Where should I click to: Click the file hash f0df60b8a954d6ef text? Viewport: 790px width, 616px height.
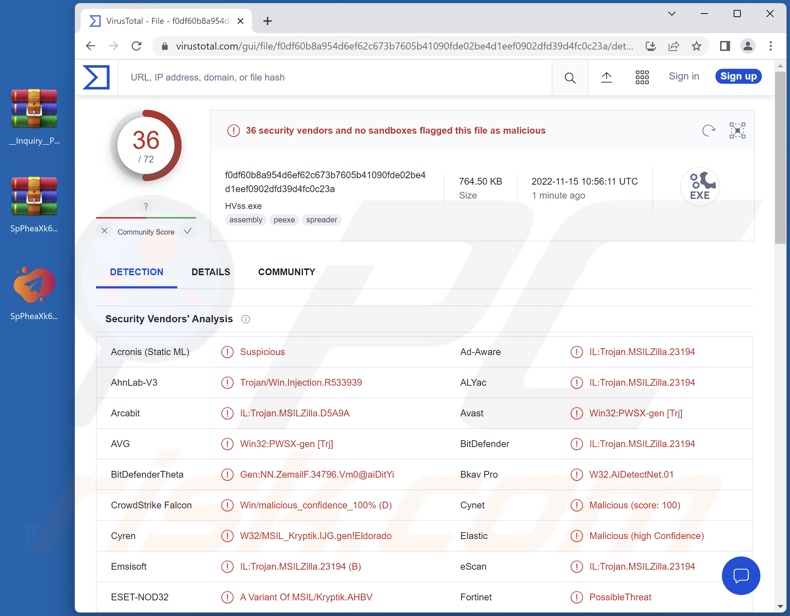(x=325, y=182)
